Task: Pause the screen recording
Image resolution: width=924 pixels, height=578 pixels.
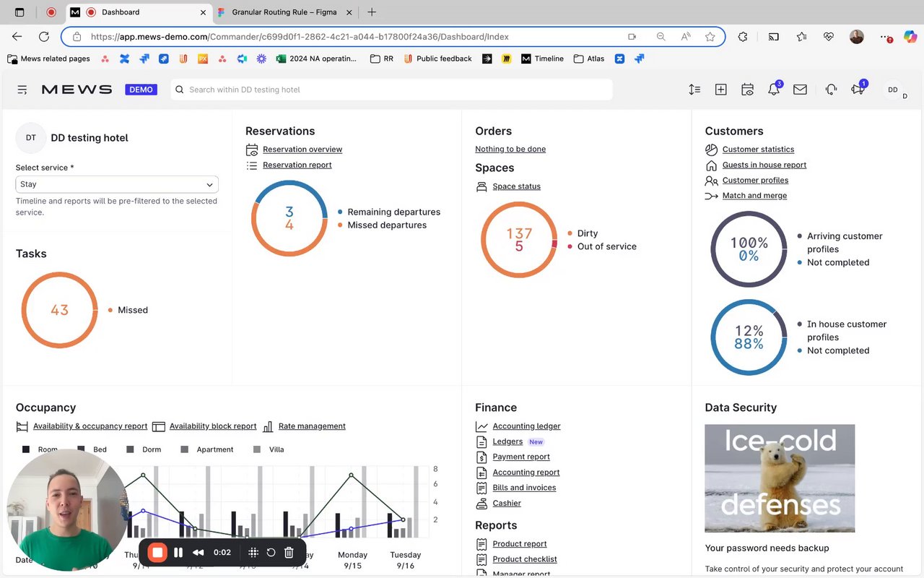Action: 178,553
